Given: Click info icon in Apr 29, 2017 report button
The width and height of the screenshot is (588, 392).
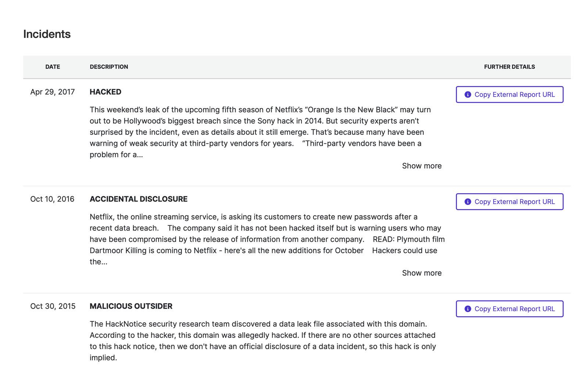Looking at the screenshot, I should [x=468, y=94].
